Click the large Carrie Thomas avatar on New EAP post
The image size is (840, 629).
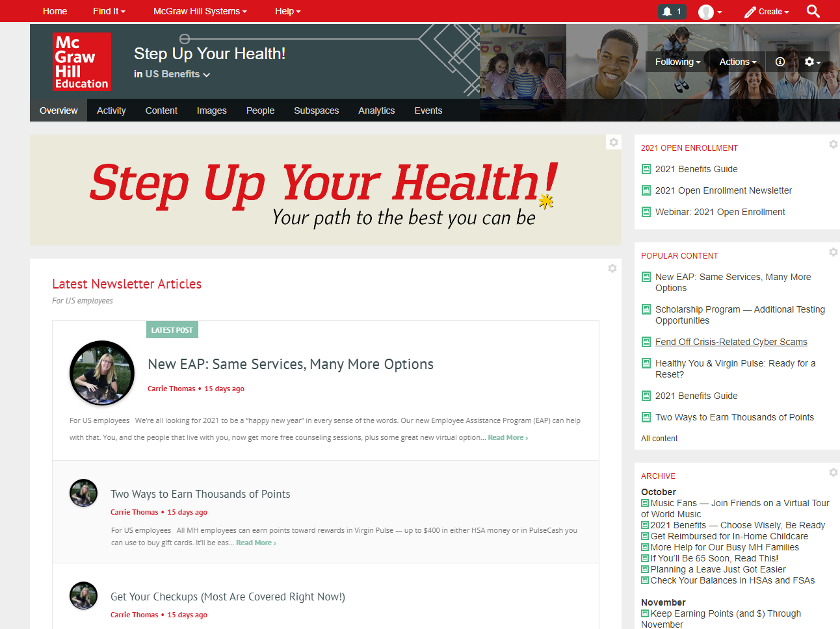pyautogui.click(x=102, y=373)
